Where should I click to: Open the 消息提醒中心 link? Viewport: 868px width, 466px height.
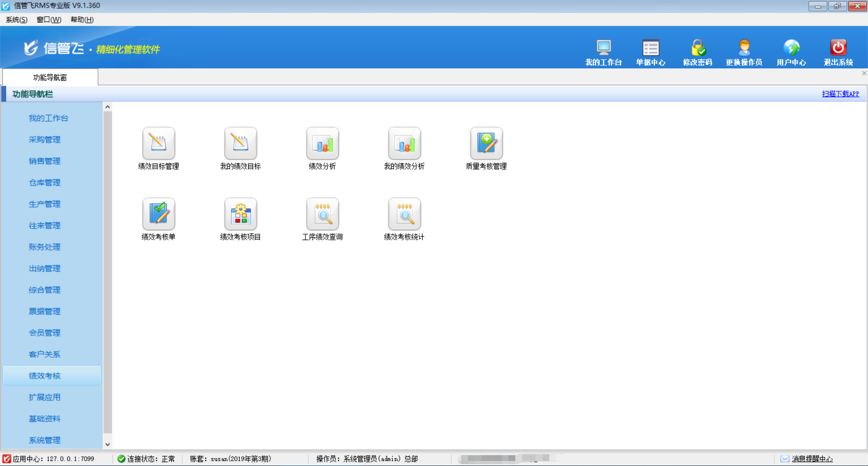click(812, 459)
